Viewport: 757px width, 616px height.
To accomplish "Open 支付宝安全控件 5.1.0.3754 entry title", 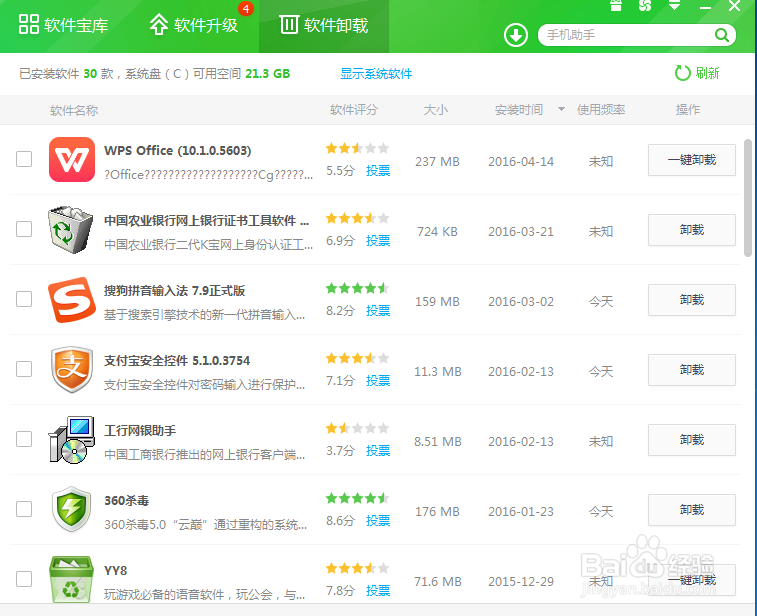I will [x=177, y=361].
